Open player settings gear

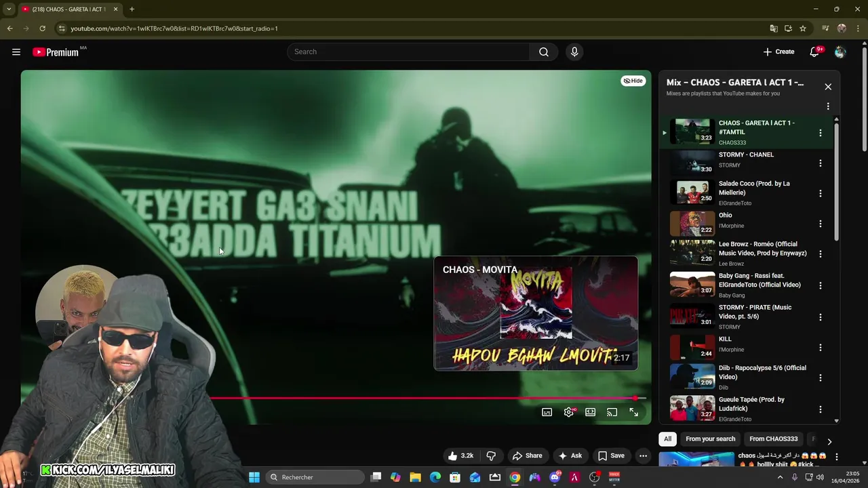coord(569,412)
